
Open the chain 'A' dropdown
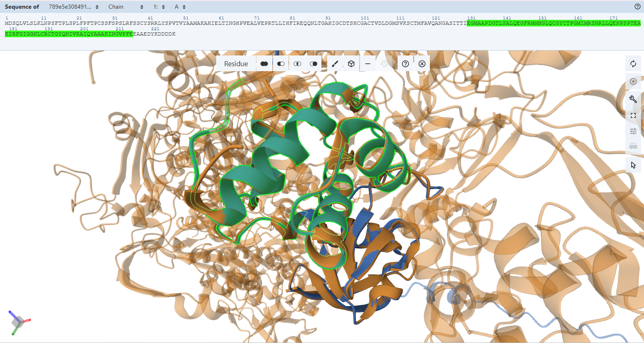tap(180, 7)
